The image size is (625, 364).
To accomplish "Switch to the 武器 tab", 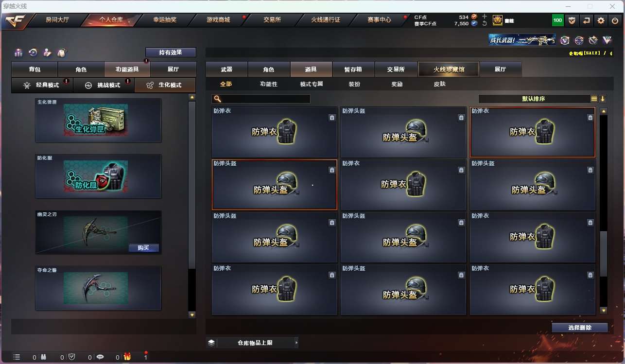I will [226, 69].
